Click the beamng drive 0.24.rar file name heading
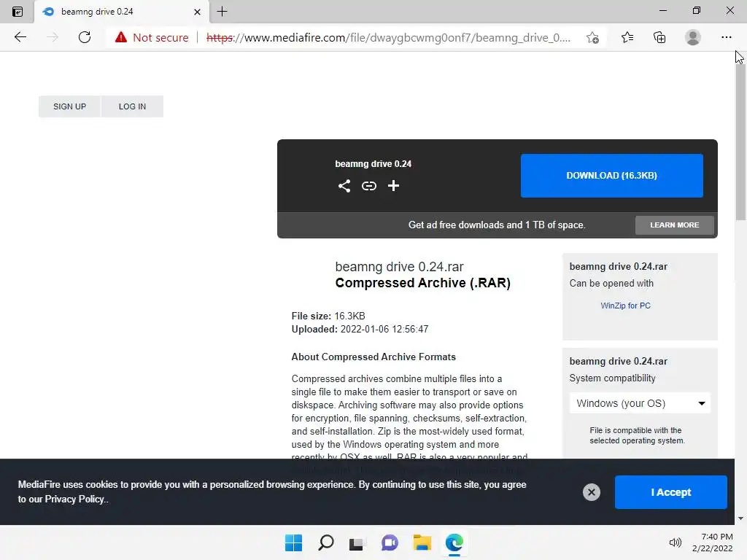This screenshot has width=747, height=560. pos(399,267)
